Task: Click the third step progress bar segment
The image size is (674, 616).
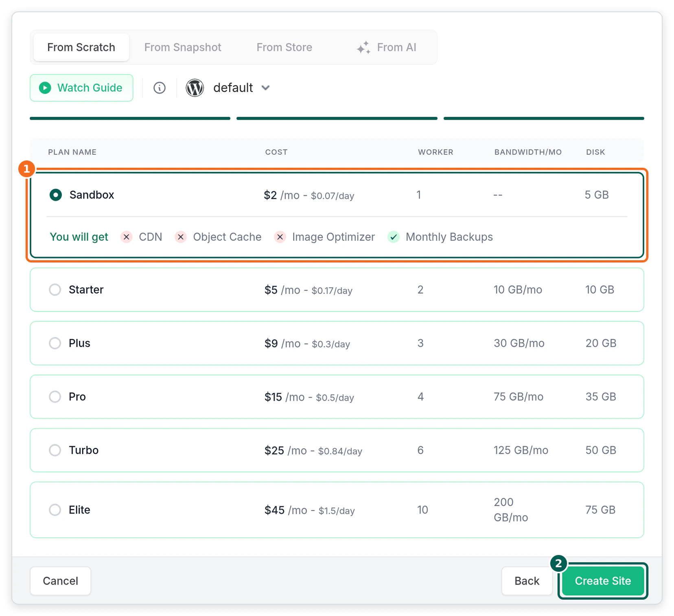Action: pyautogui.click(x=544, y=118)
